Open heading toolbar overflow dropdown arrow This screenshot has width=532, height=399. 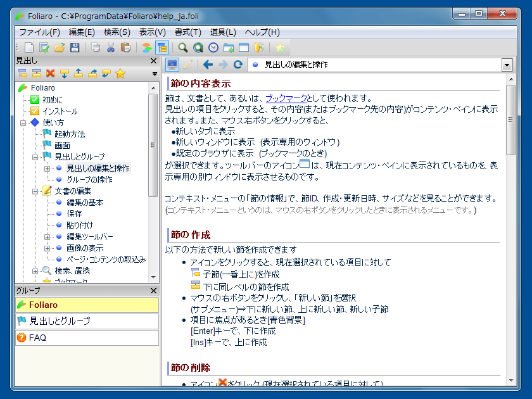155,73
